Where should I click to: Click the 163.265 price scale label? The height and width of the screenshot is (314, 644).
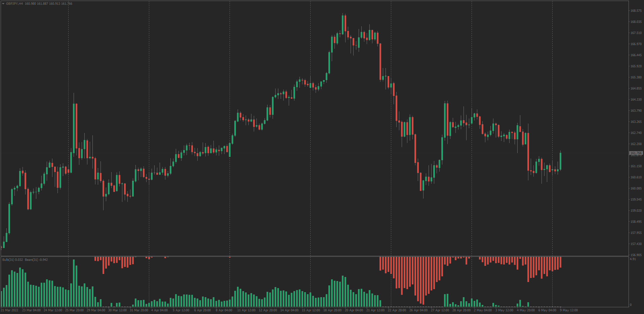coord(636,122)
